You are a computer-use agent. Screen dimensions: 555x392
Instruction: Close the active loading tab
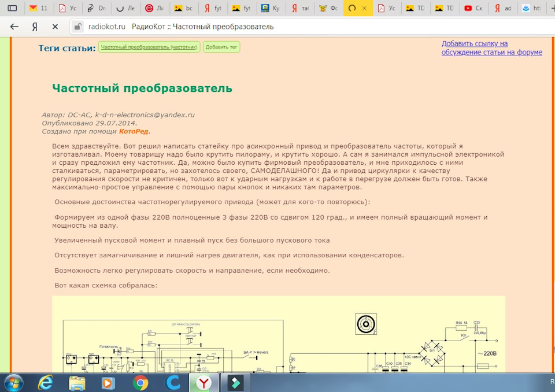pyautogui.click(x=364, y=8)
